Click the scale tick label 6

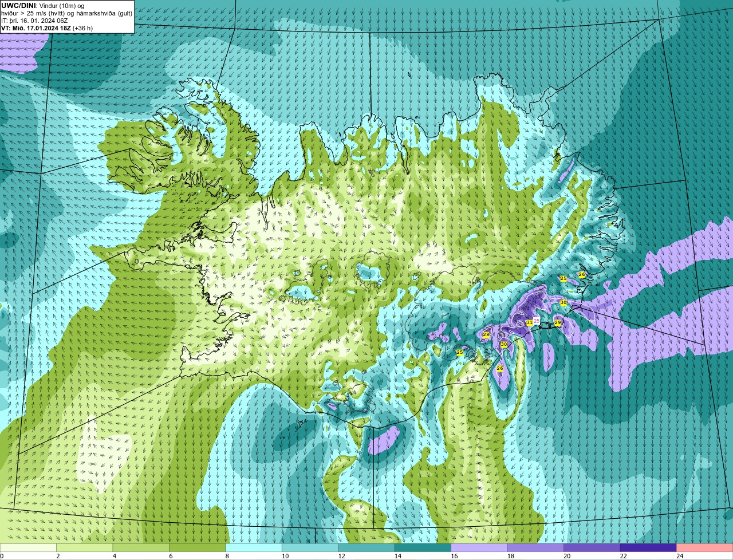[x=171, y=556]
